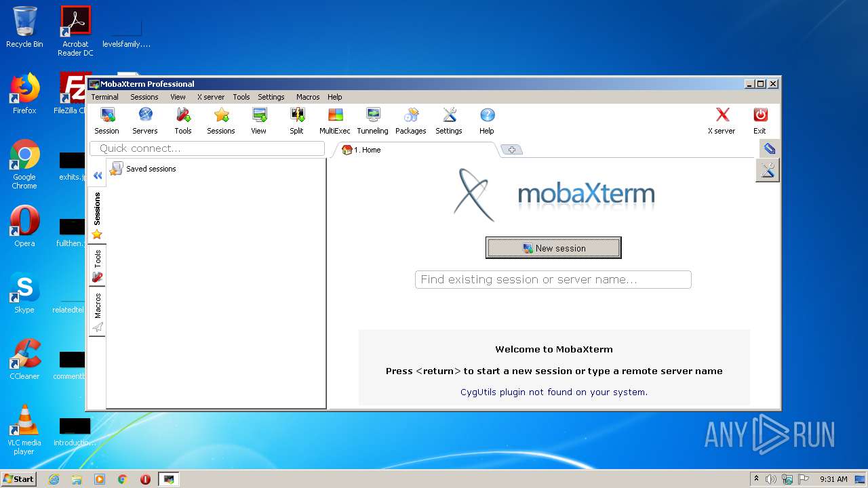Open the Help menu
The height and width of the screenshot is (488, 868).
(335, 97)
